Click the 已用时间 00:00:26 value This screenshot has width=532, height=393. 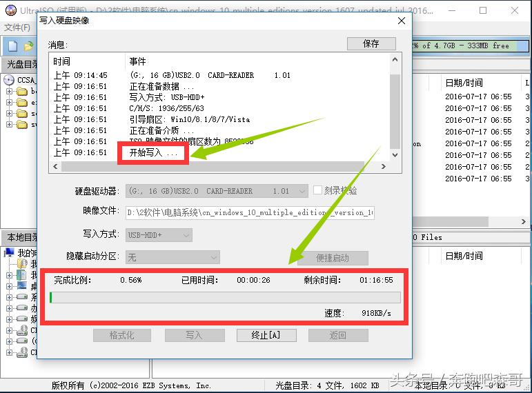[x=253, y=280]
